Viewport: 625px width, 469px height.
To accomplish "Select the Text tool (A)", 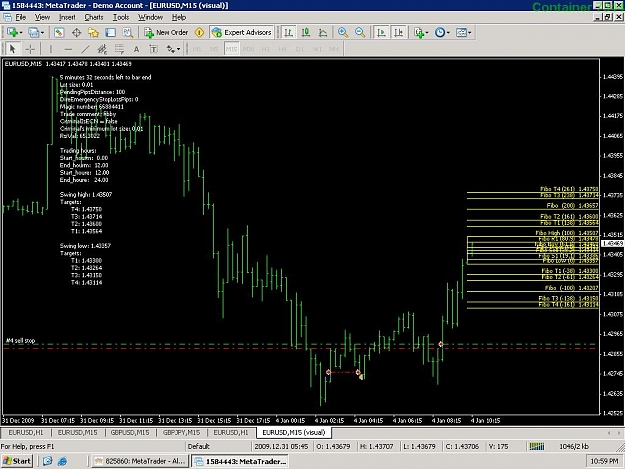I will [136, 49].
